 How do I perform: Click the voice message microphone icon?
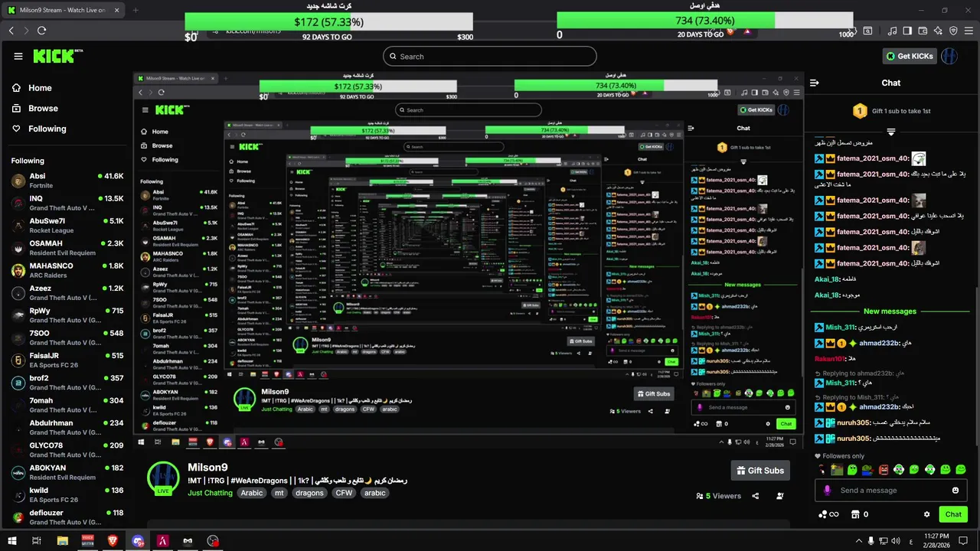[x=827, y=491]
